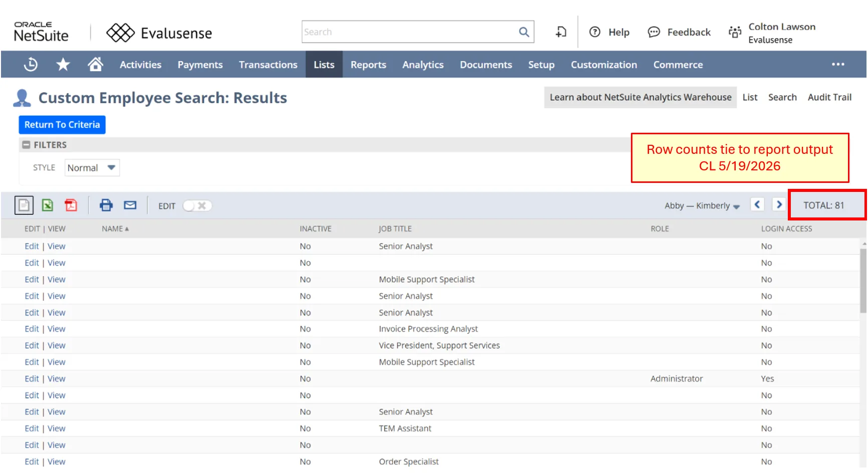
Task: Open the Transactions menu
Action: tap(268, 65)
